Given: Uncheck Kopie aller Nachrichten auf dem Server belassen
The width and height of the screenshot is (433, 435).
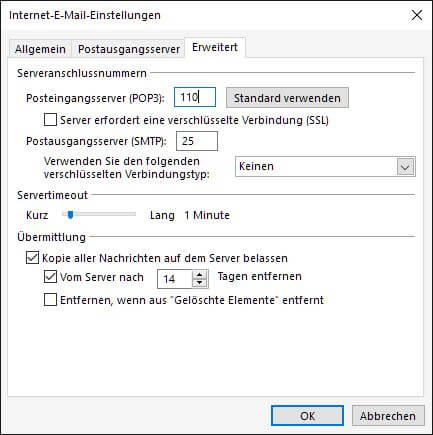Looking at the screenshot, I should point(32,258).
